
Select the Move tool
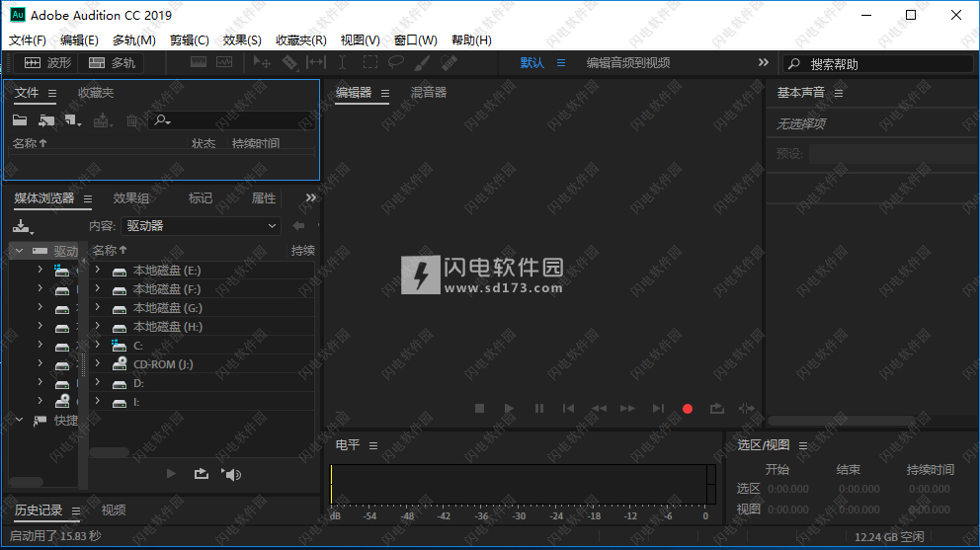261,62
